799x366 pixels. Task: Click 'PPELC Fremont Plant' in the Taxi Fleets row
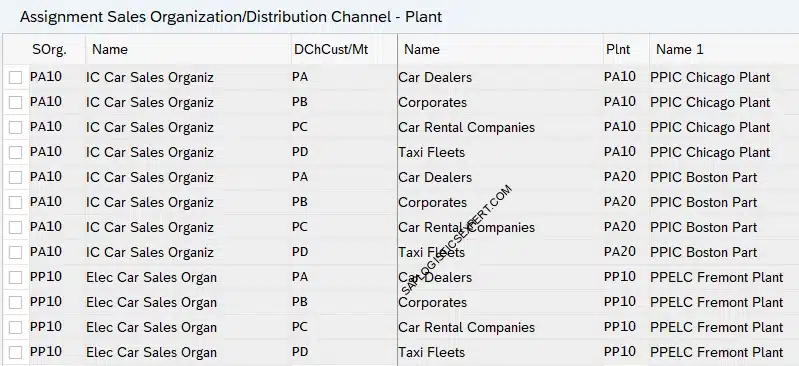click(716, 352)
